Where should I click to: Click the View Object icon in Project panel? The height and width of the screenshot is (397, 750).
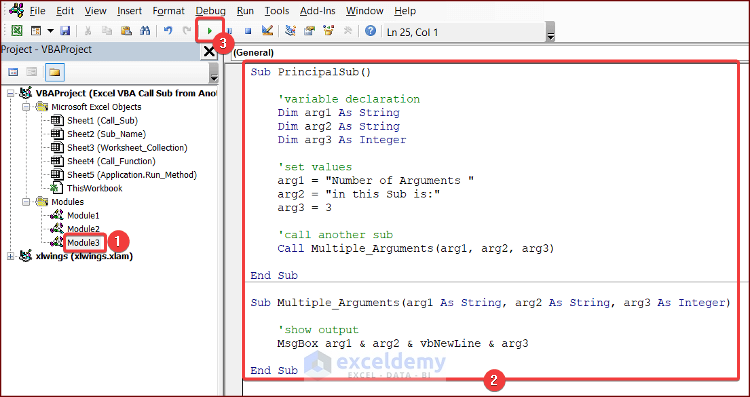[32, 72]
